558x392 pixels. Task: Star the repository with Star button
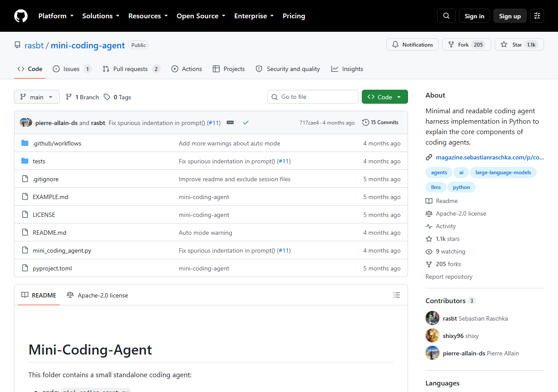(x=519, y=44)
